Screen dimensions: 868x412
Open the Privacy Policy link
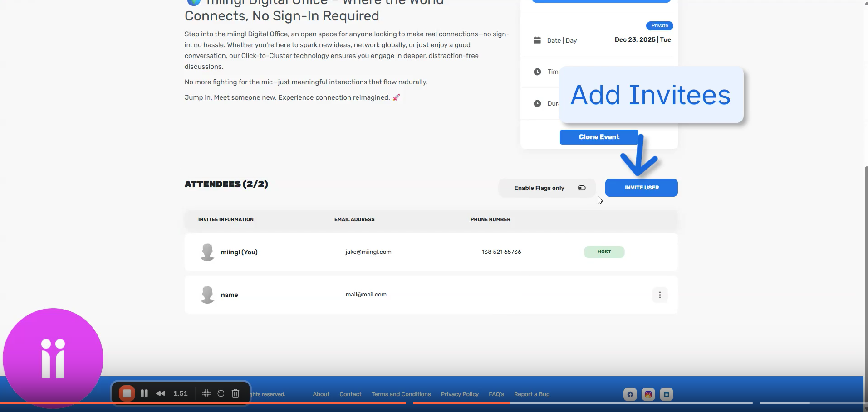click(x=460, y=394)
